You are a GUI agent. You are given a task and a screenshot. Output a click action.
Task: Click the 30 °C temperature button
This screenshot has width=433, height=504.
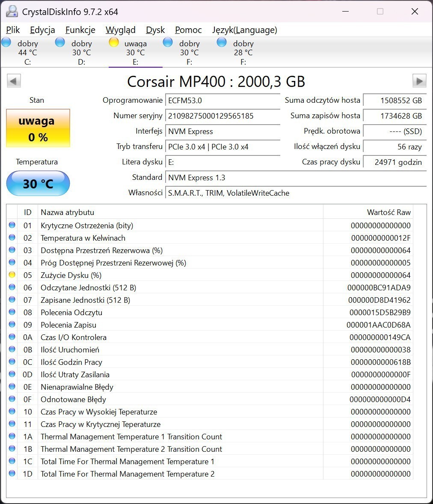click(x=38, y=184)
